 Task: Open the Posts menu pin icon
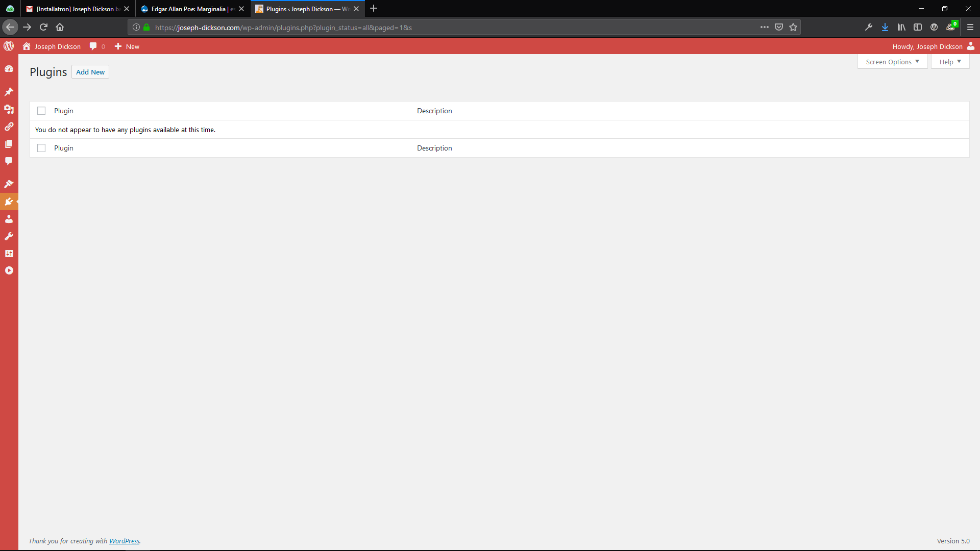point(9,92)
